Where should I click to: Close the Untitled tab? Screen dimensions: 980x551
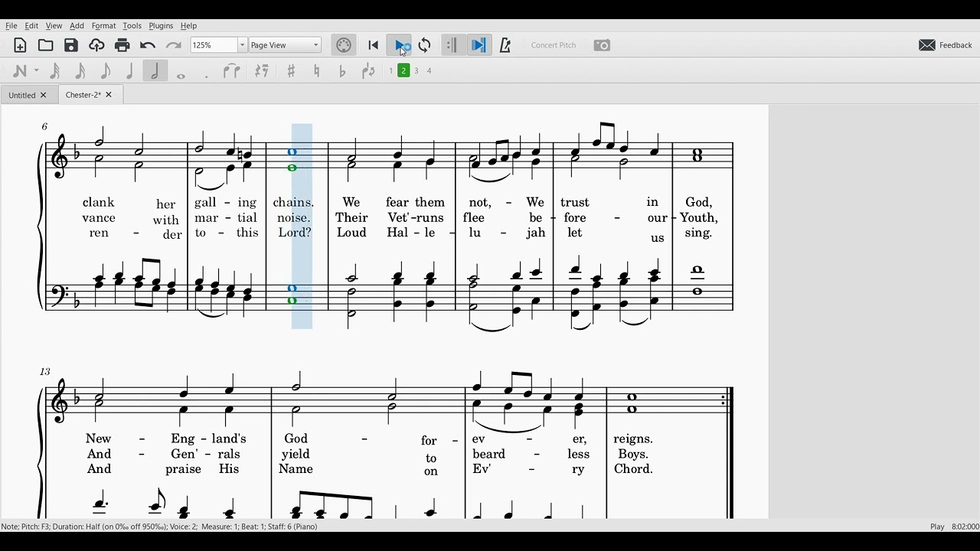tap(43, 96)
